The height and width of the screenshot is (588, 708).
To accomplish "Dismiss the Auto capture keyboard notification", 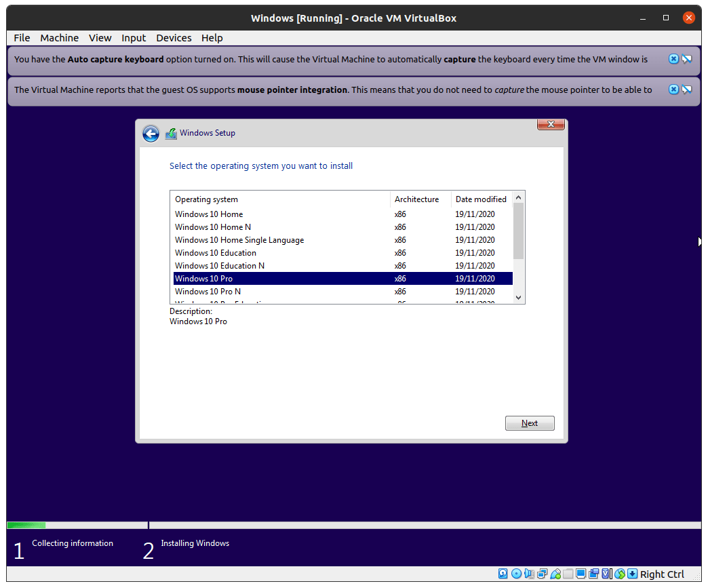I will 673,59.
